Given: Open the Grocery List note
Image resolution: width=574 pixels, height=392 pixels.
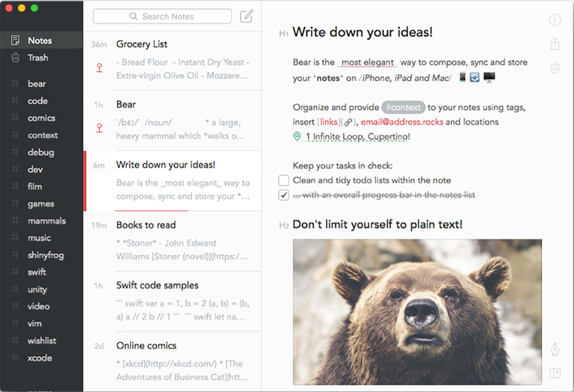Looking at the screenshot, I should point(173,60).
